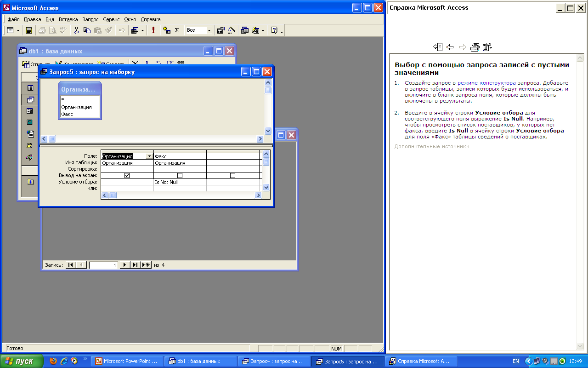Switch to Запрос4 taskbar button
The width and height of the screenshot is (588, 368).
pyautogui.click(x=274, y=361)
